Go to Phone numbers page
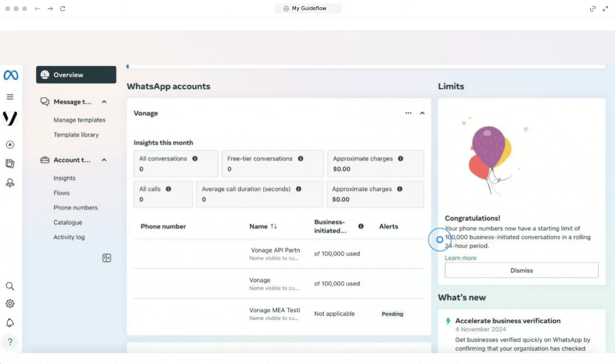Viewport: 615px width, 364px height. [75, 208]
